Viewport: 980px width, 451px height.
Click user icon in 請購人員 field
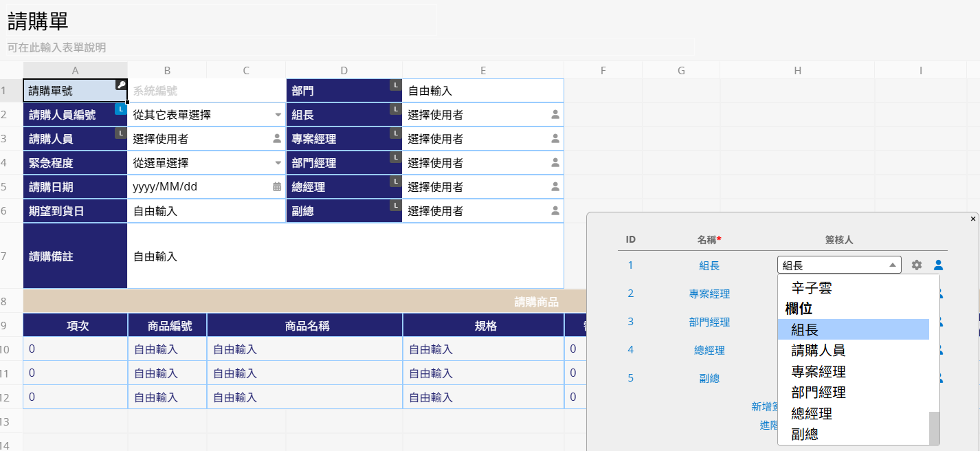click(278, 138)
